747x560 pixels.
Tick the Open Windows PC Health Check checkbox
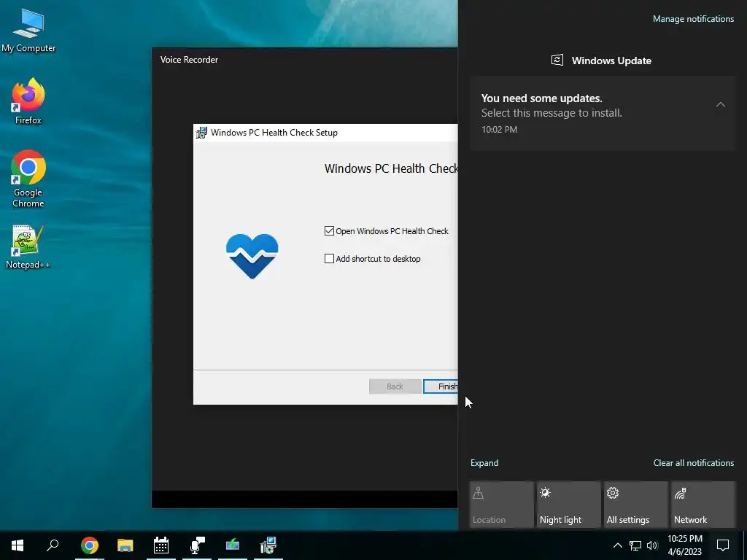[329, 231]
